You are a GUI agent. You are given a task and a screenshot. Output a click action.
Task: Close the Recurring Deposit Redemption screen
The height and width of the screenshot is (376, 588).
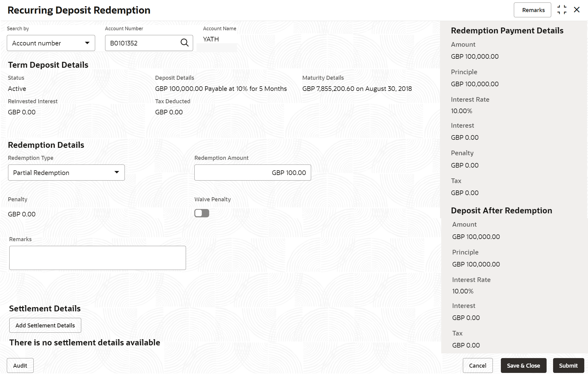pyautogui.click(x=577, y=10)
